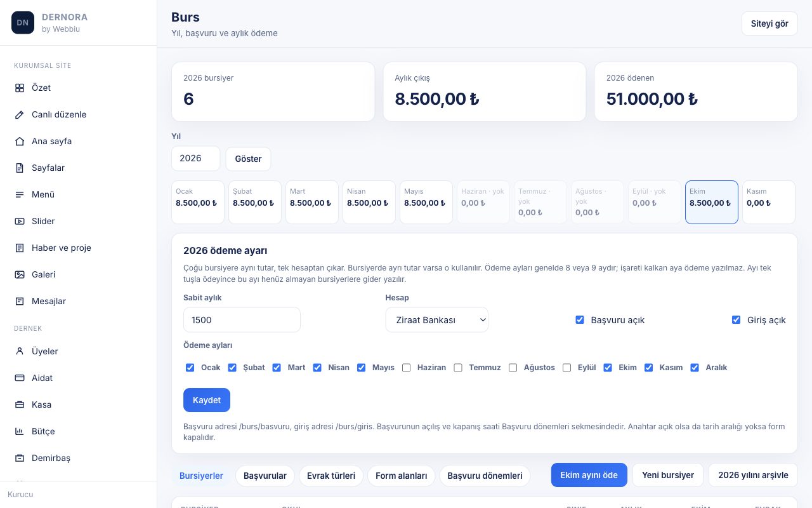Open Özet via its grid icon
This screenshot has width=812, height=508.
coord(20,88)
